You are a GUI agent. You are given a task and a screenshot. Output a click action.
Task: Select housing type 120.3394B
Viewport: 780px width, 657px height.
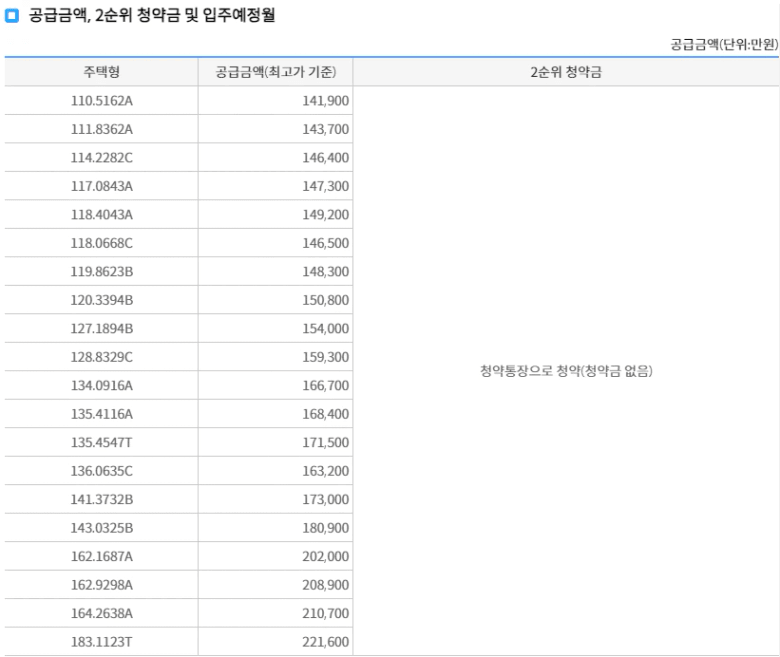tap(101, 300)
